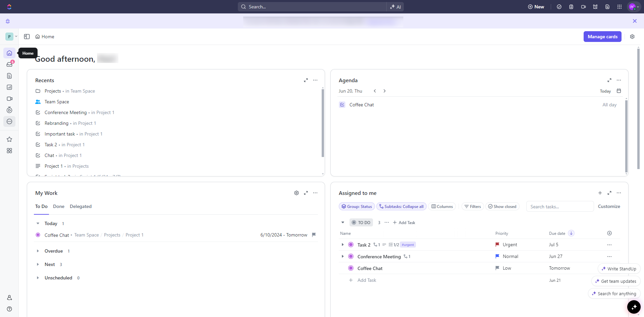Toggle Coffee Chat status circle in Assigned to me
Image resolution: width=644 pixels, height=317 pixels.
[351, 268]
